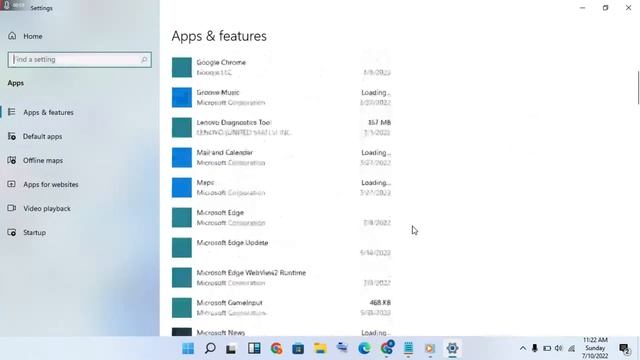The image size is (640, 360).
Task: Switch to Settings gear on the taskbar
Action: [452, 349]
